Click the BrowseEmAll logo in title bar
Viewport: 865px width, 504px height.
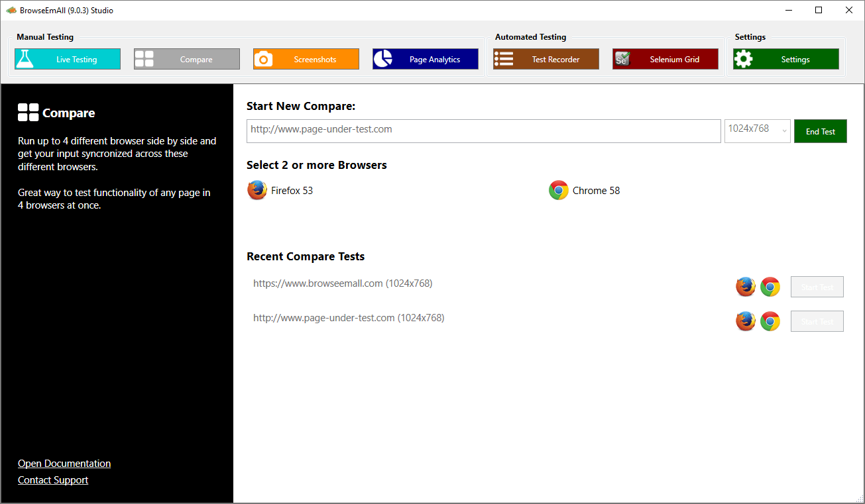(x=11, y=10)
